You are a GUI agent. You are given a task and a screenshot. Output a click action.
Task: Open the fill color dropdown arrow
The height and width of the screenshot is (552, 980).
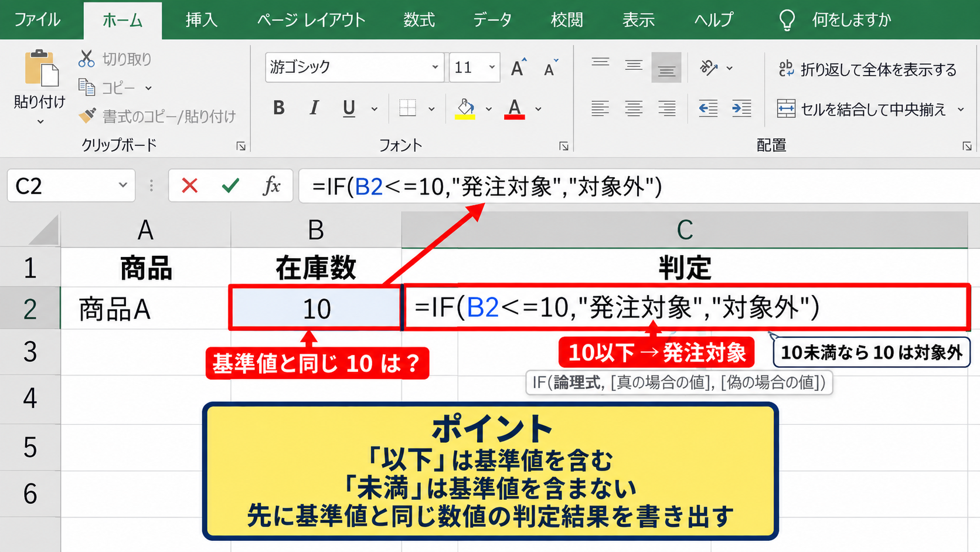tap(488, 109)
